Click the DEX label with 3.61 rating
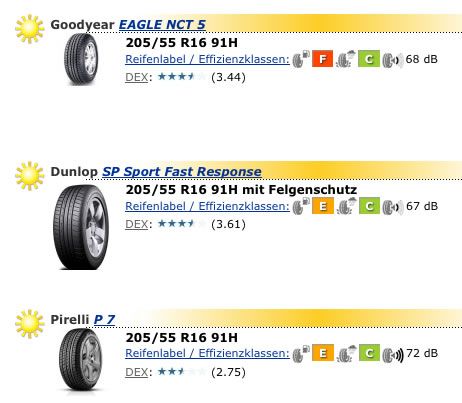The height and width of the screenshot is (403, 462). point(137,224)
